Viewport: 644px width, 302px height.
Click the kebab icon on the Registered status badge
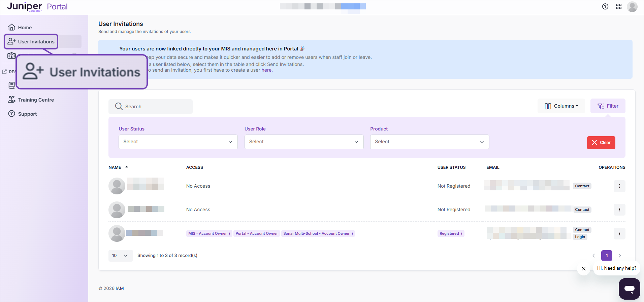coord(462,233)
